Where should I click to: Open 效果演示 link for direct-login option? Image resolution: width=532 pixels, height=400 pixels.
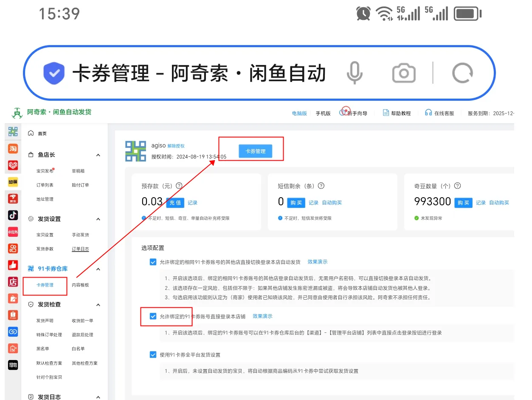[x=262, y=316]
